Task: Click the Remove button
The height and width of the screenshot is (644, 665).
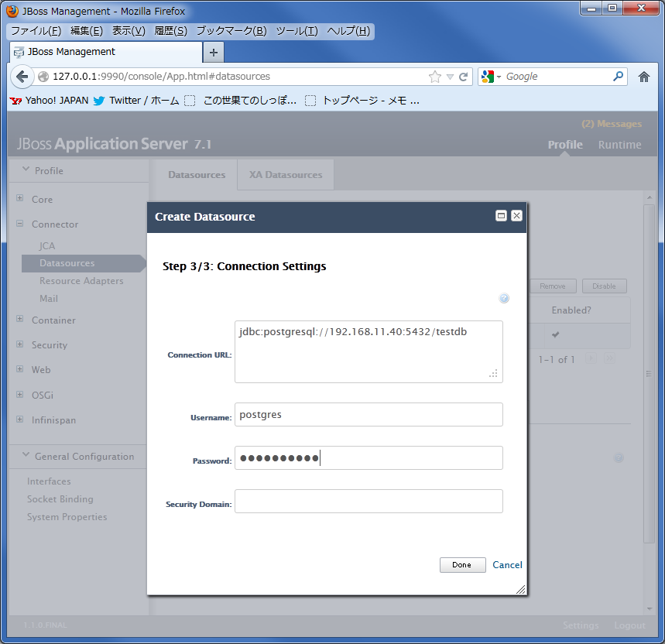Action: [553, 286]
